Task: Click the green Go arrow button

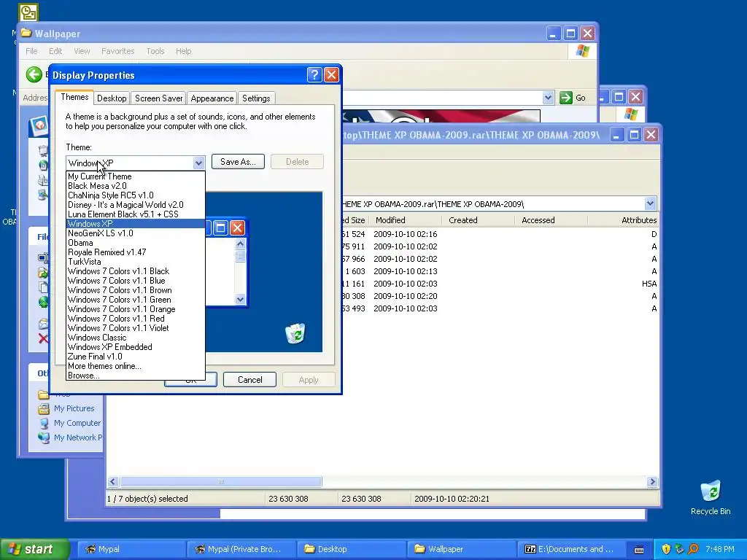Action: (x=565, y=98)
